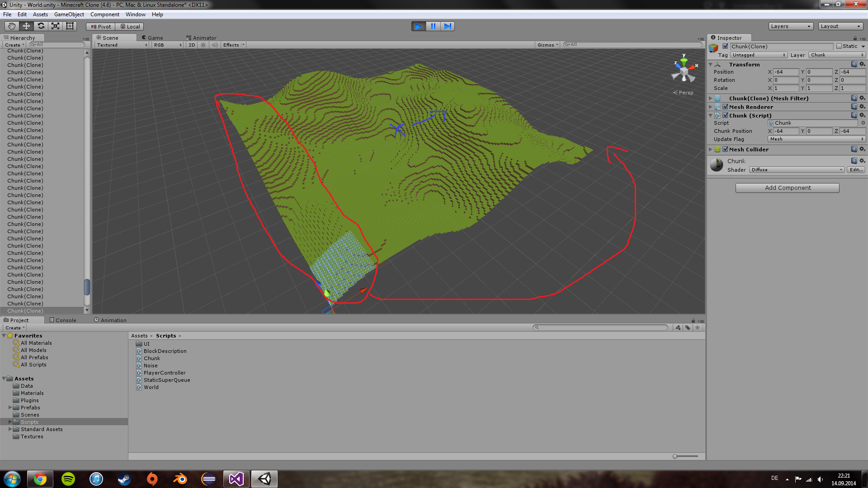The width and height of the screenshot is (868, 488).
Task: Click the shader Edit... button
Action: coord(856,170)
